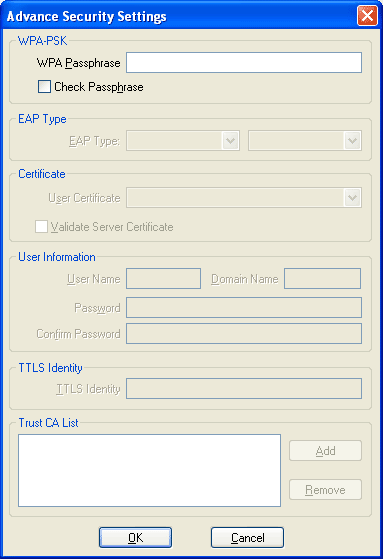Open the first EAP Type dropdown
Viewport: 383px width, 559px height.
[x=183, y=141]
